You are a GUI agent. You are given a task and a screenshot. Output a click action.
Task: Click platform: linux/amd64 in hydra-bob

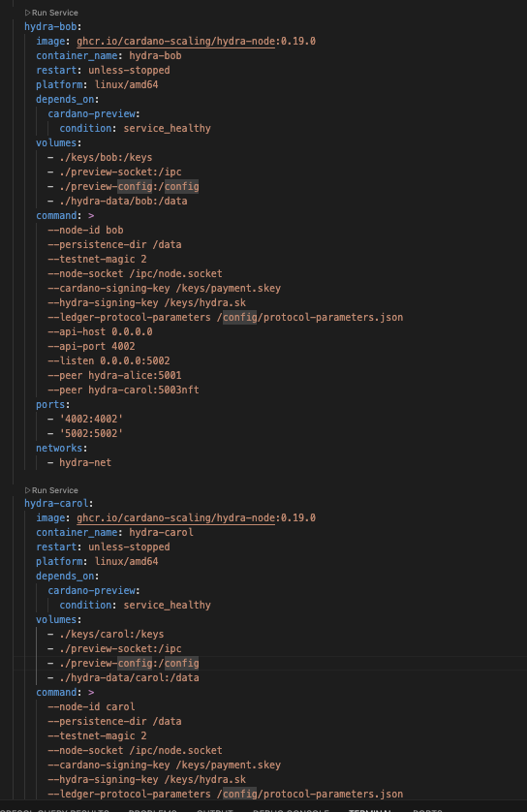click(x=97, y=84)
